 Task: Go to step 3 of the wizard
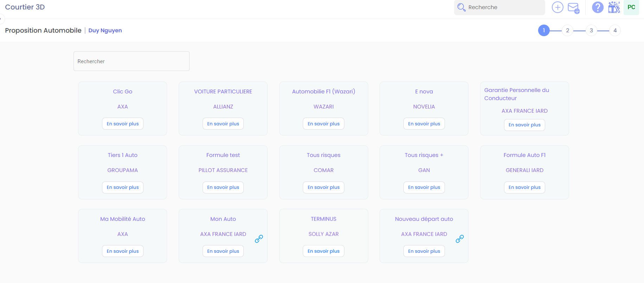(x=591, y=31)
